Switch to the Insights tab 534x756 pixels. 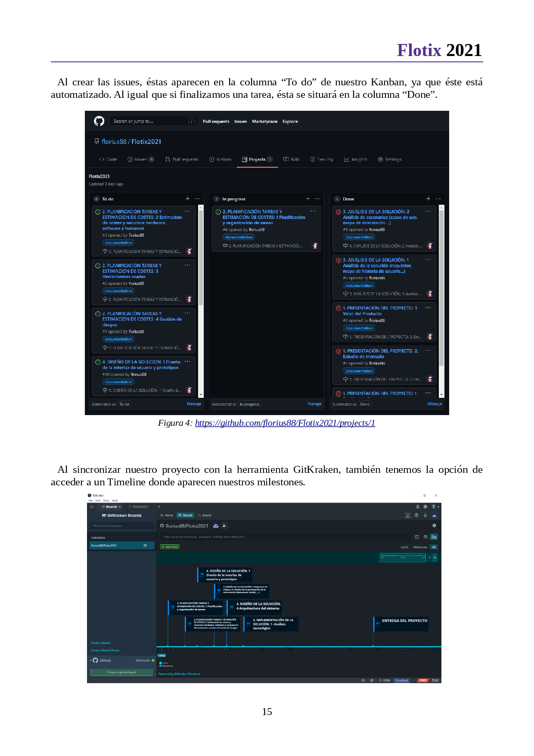pyautogui.click(x=355, y=159)
